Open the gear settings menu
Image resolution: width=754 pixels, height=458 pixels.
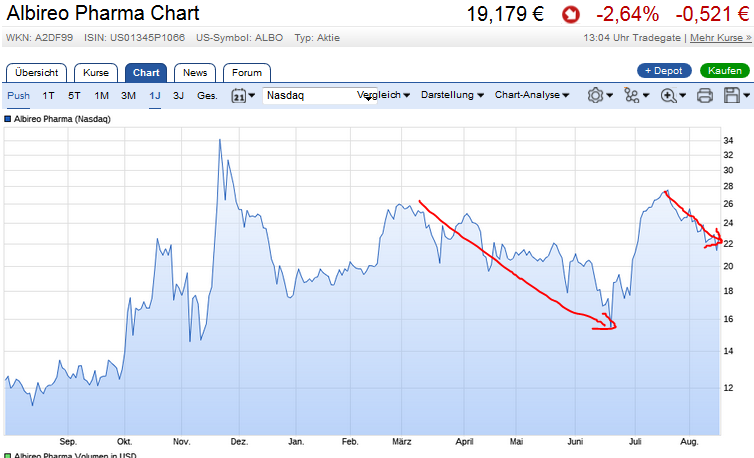(595, 95)
